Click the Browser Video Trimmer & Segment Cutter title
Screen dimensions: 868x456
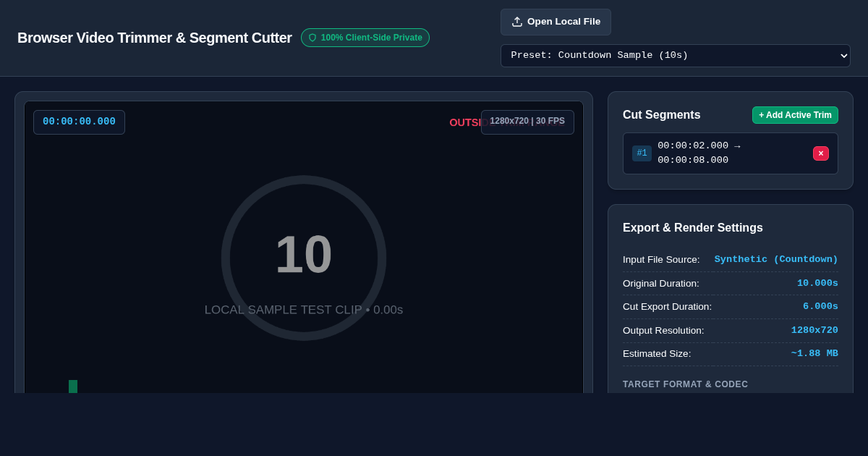[x=155, y=38]
